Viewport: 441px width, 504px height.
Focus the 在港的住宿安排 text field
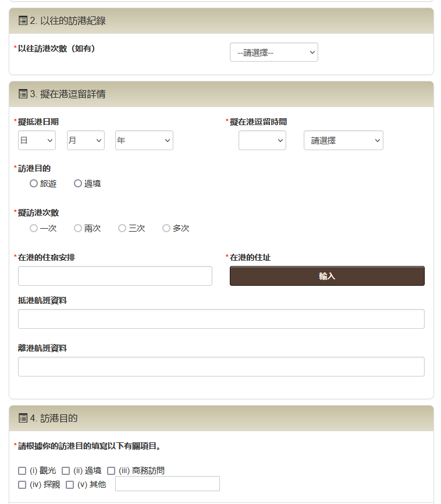pyautogui.click(x=115, y=276)
